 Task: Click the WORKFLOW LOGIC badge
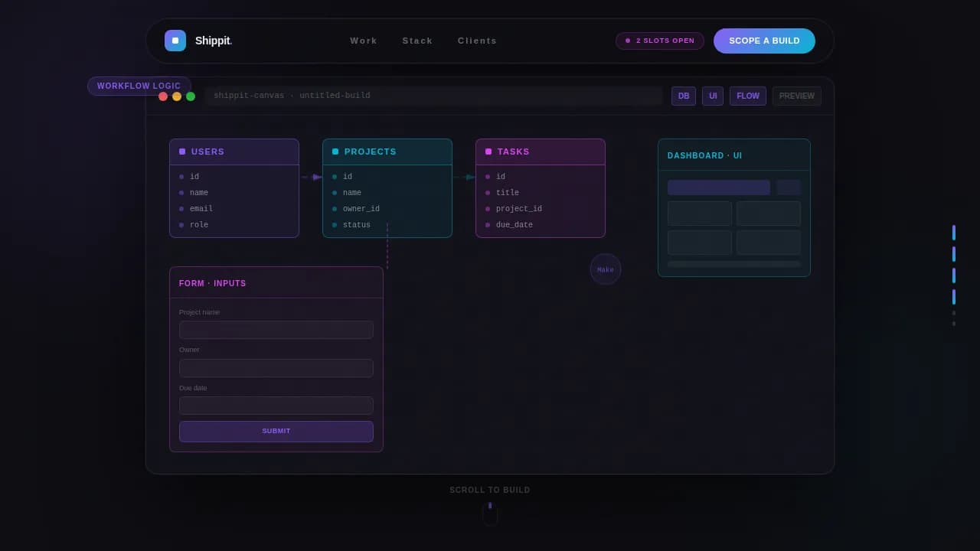coord(139,86)
